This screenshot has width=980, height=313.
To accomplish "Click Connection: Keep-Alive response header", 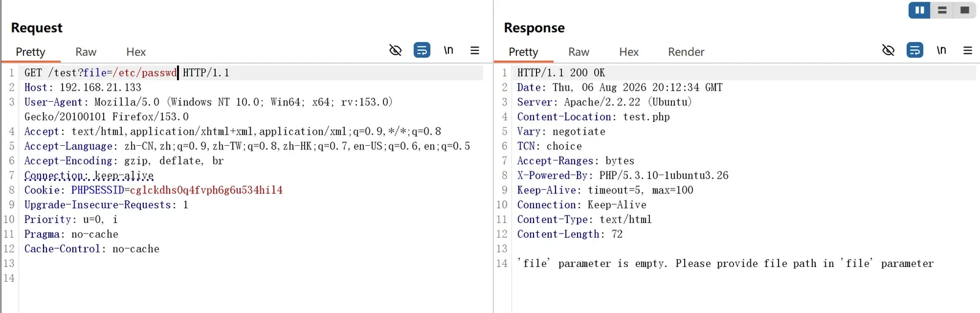I will tap(582, 205).
